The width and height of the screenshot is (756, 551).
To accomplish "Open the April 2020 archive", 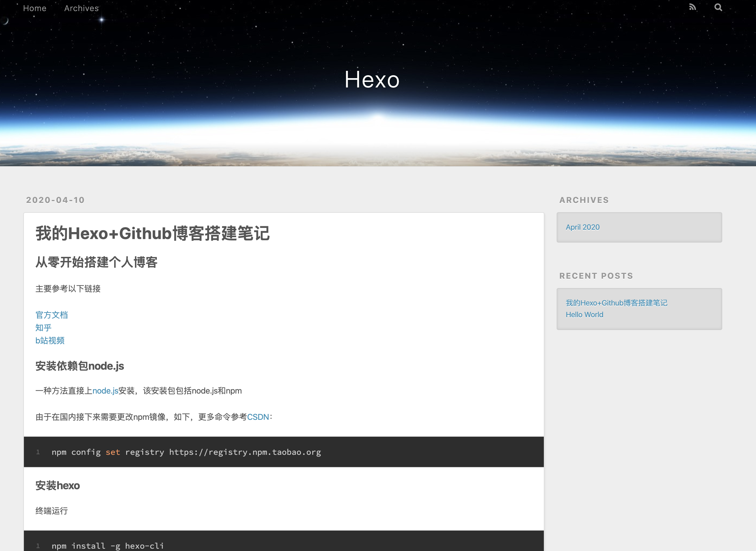I will (x=583, y=227).
